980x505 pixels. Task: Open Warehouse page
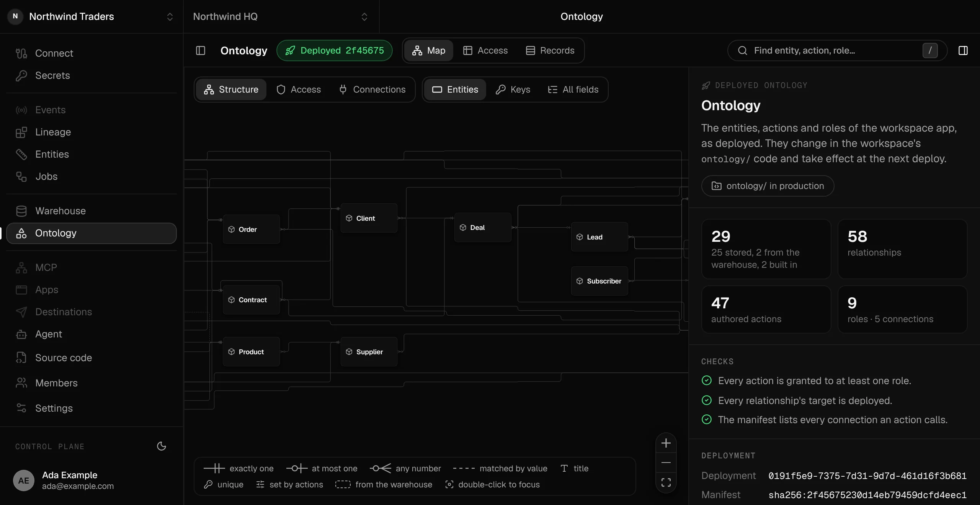tap(91, 211)
